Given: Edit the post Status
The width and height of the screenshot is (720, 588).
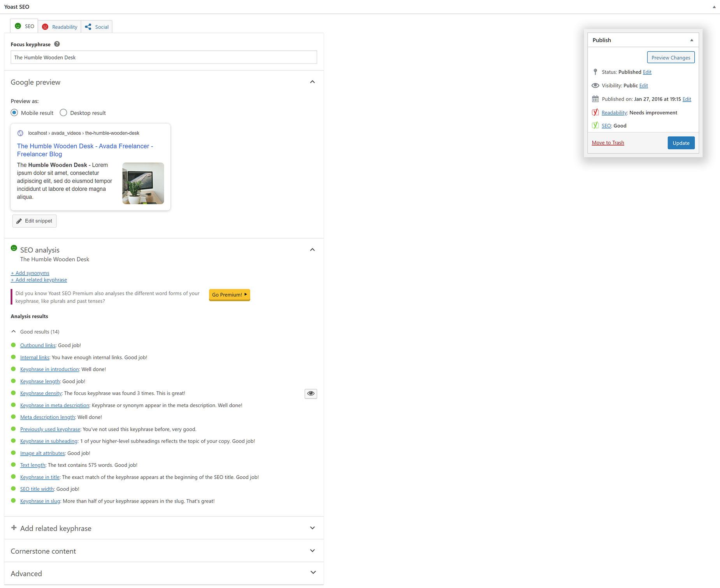Looking at the screenshot, I should (x=647, y=72).
